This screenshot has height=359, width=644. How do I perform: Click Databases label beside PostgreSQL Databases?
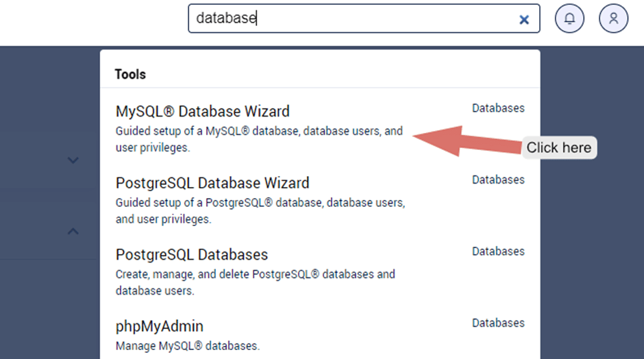(x=498, y=251)
